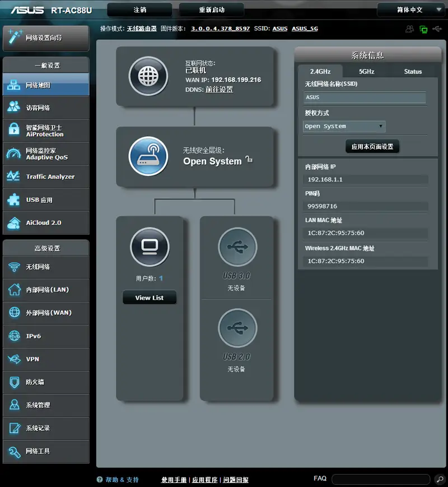Click the View List button

point(150,298)
